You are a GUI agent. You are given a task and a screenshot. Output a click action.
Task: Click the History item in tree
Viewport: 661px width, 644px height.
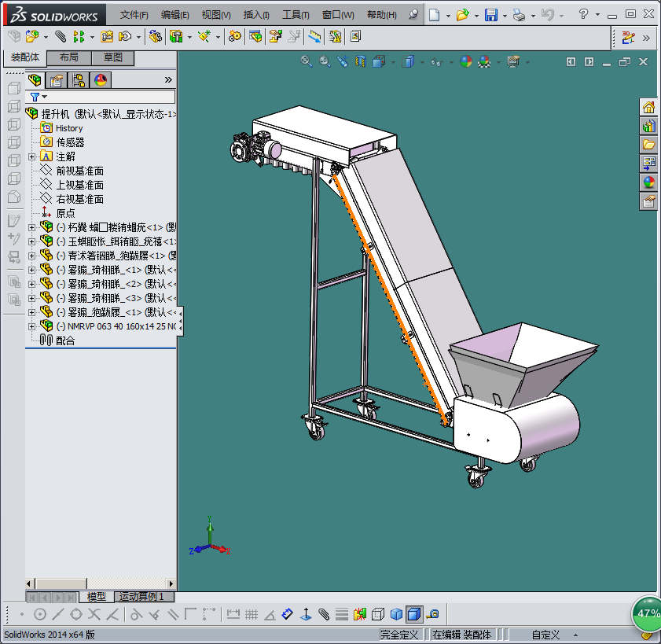69,128
